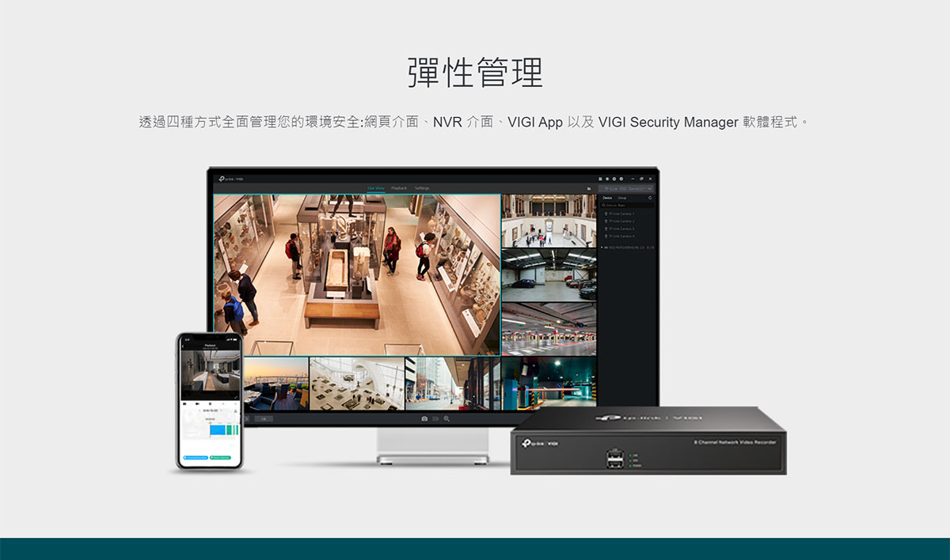Select TP-Link Camera 1 in device list
The width and height of the screenshot is (950, 560).
(620, 214)
